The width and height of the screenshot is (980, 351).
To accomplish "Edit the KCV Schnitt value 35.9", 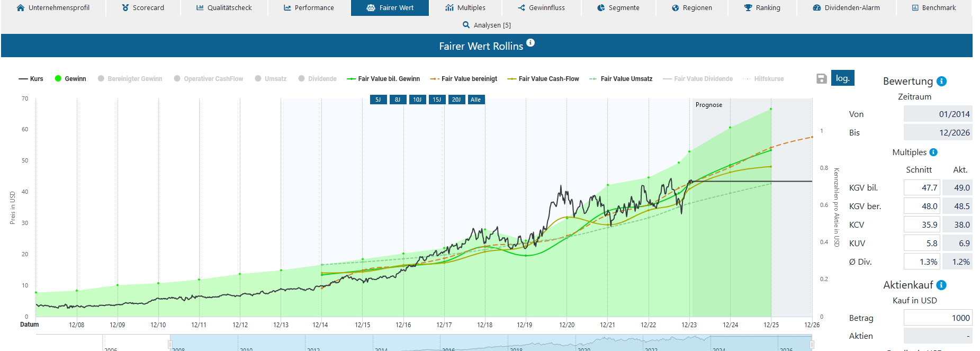I will 922,224.
